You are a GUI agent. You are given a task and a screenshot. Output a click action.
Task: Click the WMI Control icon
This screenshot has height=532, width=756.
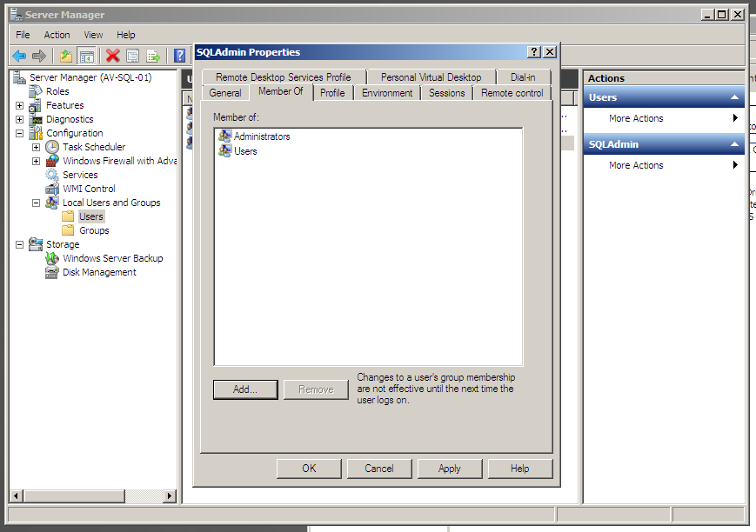click(x=52, y=189)
